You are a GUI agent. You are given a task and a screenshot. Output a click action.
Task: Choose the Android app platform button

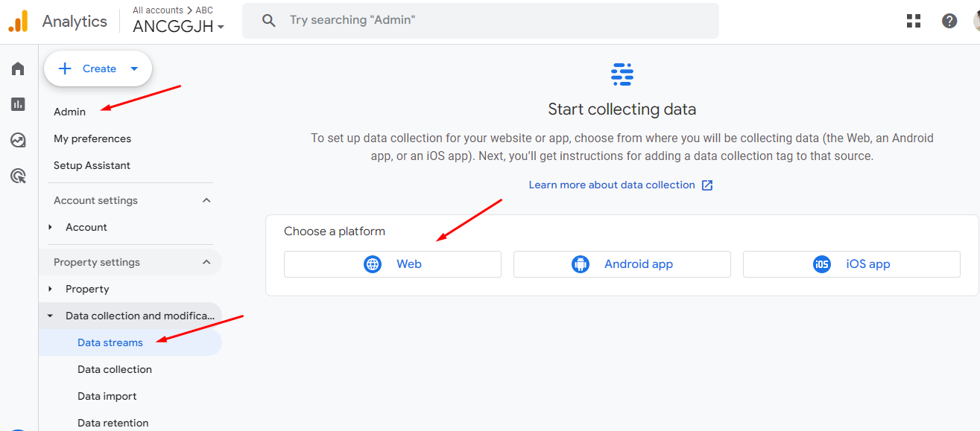[622, 264]
